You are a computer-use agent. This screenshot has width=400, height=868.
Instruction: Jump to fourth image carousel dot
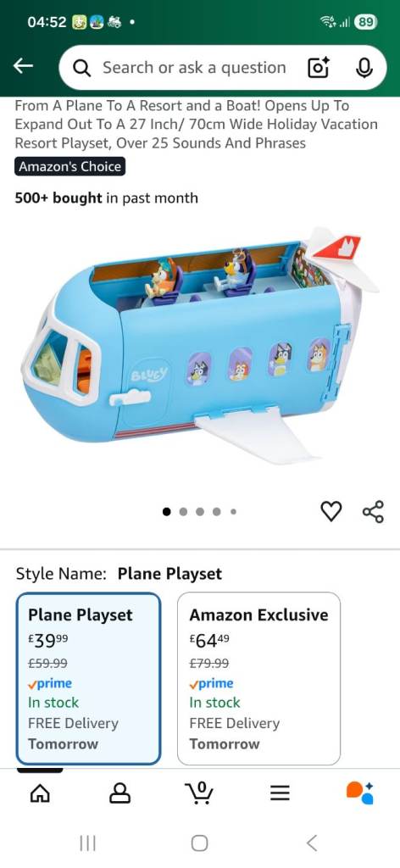pos(217,511)
